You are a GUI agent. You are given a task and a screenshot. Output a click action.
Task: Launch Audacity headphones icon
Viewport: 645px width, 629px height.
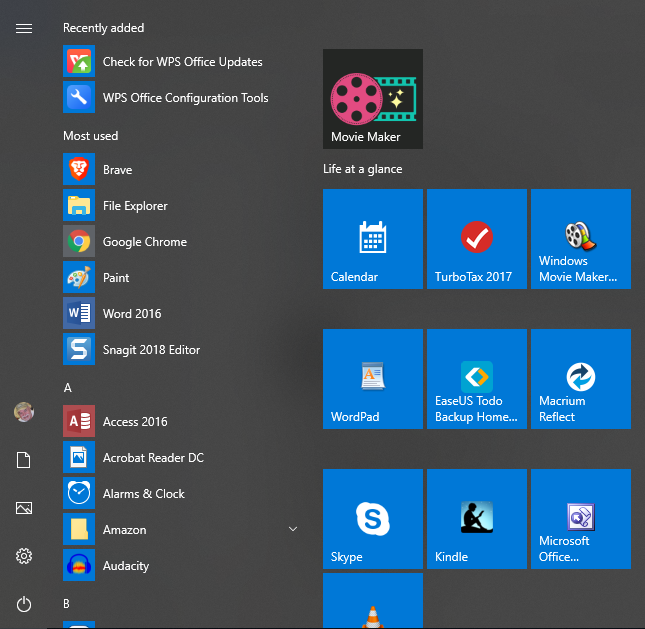click(x=79, y=565)
